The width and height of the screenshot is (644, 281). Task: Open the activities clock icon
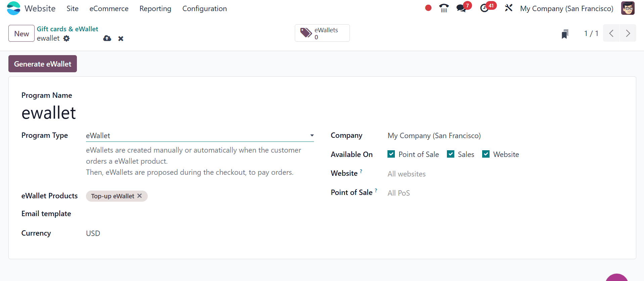click(484, 8)
